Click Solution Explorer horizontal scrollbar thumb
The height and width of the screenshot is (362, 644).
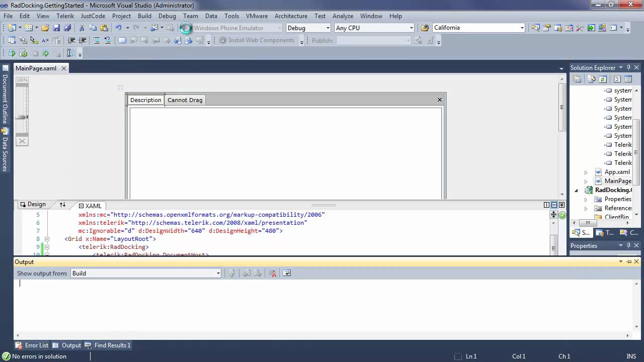tap(587, 223)
